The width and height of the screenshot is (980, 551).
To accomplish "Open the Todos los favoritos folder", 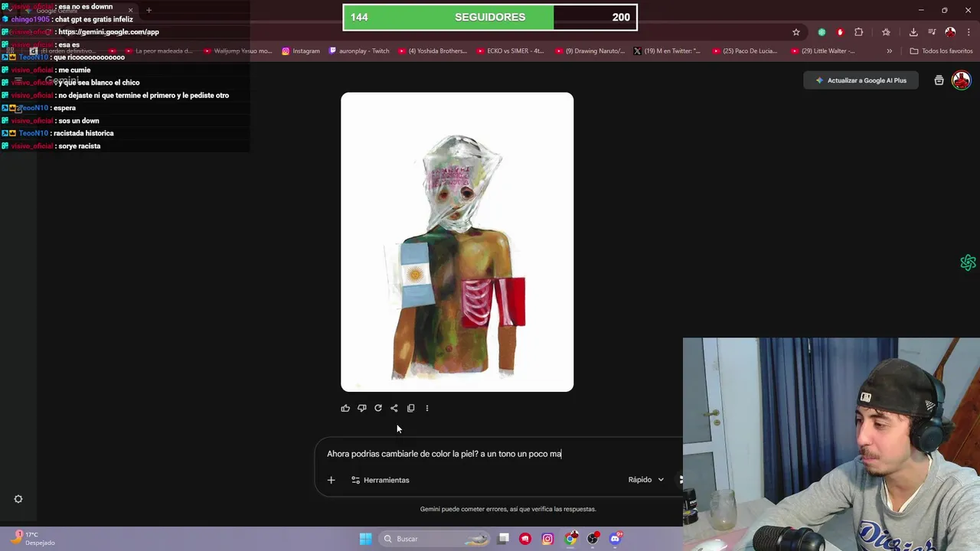I will (x=942, y=51).
